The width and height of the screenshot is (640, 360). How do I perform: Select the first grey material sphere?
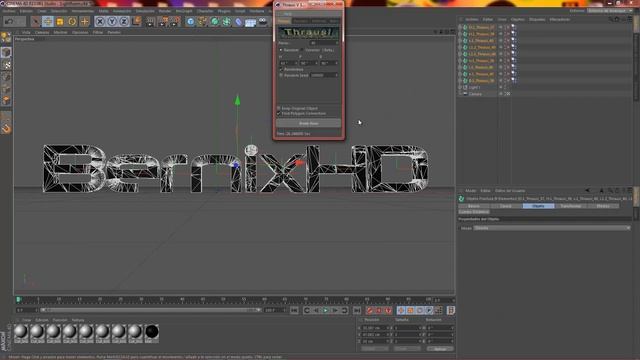coord(21,331)
